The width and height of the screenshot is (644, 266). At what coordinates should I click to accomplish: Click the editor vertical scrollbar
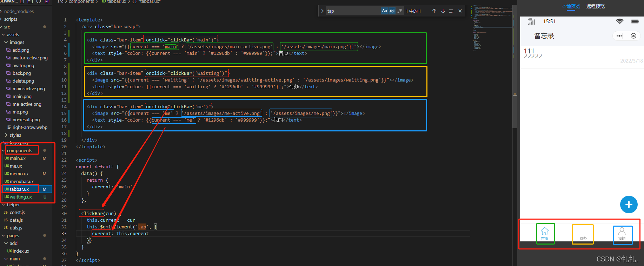pos(515,67)
